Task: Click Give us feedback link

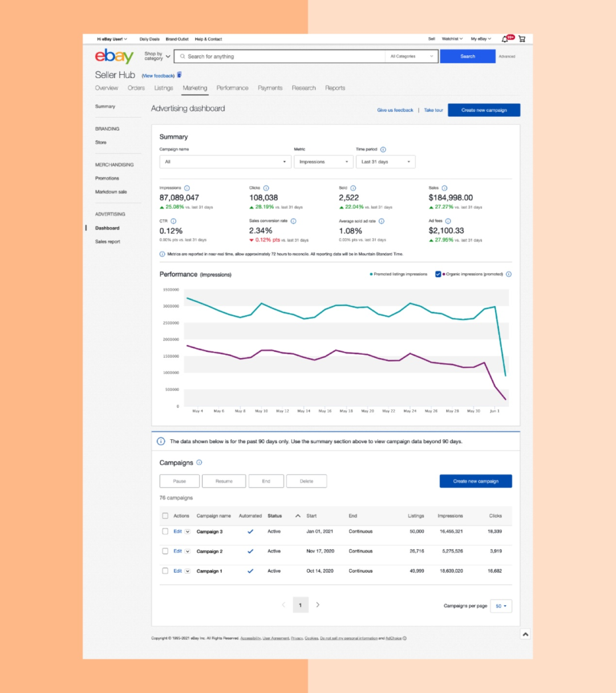Action: [395, 110]
